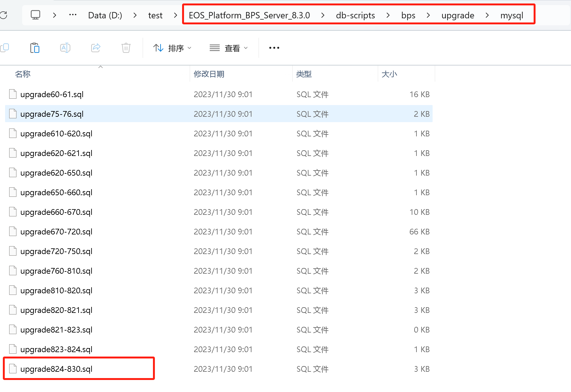Open the 查看 view dropdown
571x392 pixels.
pos(228,48)
